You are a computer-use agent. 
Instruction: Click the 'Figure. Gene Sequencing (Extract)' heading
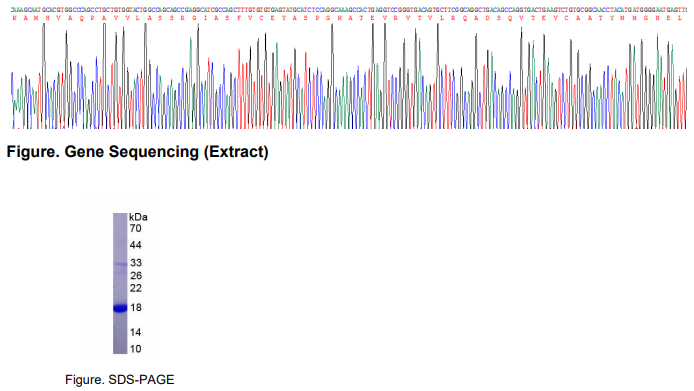tap(138, 152)
